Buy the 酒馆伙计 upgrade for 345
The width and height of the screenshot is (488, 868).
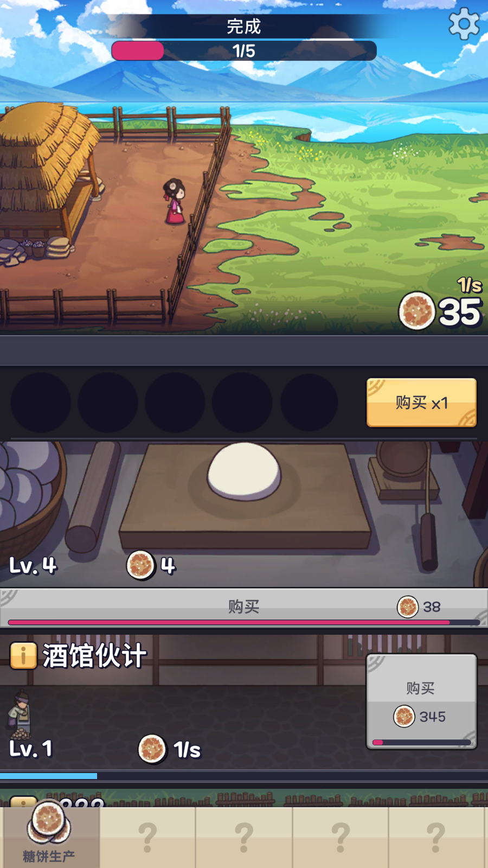point(422,702)
